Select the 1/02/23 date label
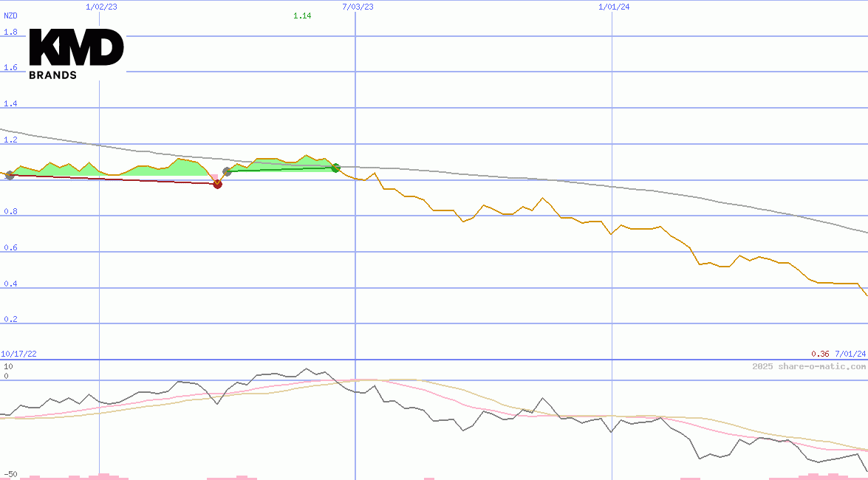The image size is (868, 480). point(101,7)
